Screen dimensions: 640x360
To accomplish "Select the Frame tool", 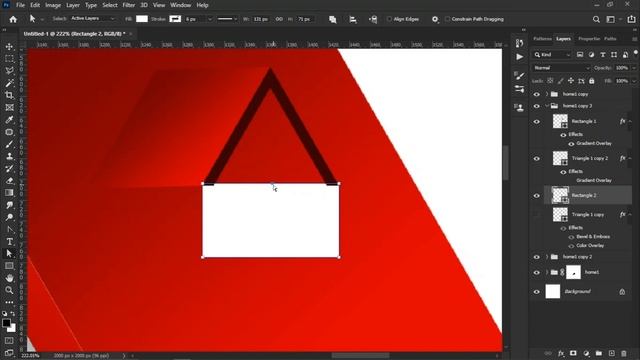I will 9,108.
